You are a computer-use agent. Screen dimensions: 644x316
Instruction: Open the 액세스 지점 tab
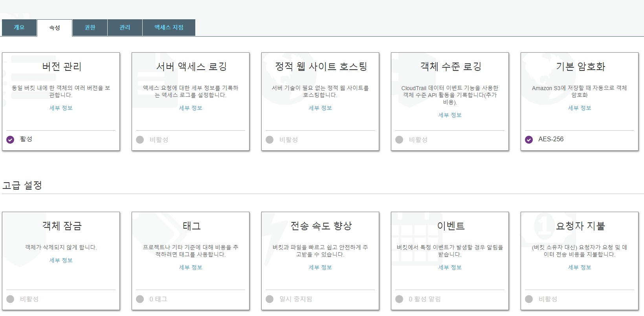click(x=169, y=28)
